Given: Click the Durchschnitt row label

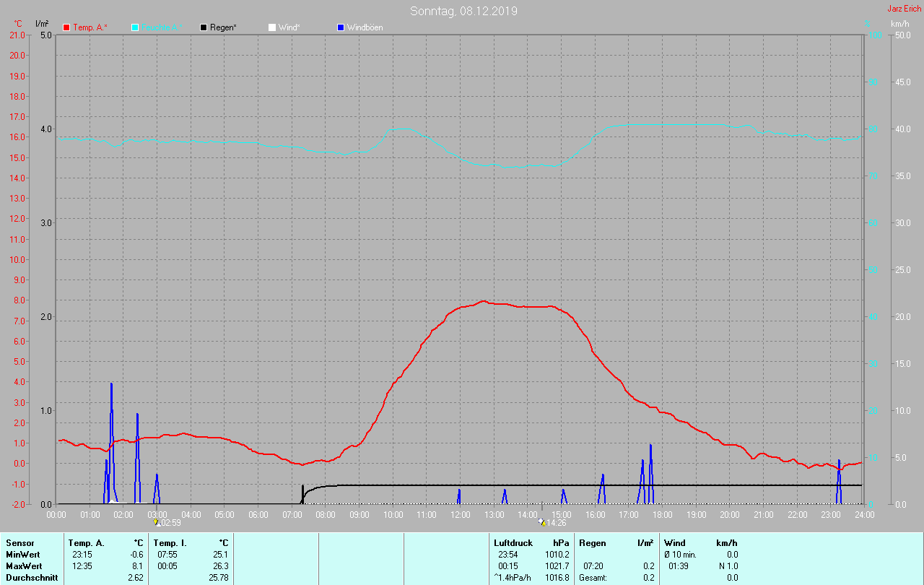Looking at the screenshot, I should (x=29, y=577).
